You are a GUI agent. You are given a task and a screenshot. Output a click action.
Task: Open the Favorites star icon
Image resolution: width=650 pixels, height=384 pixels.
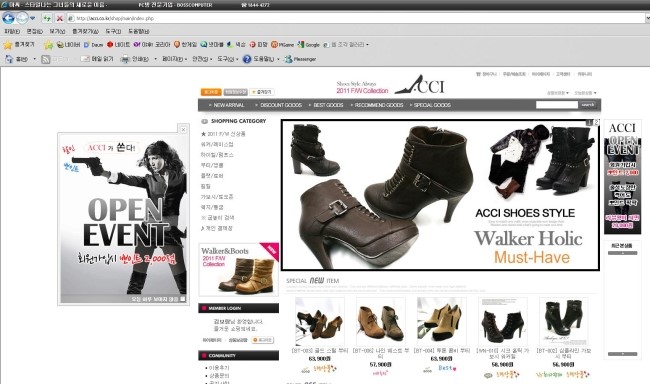tap(7, 45)
